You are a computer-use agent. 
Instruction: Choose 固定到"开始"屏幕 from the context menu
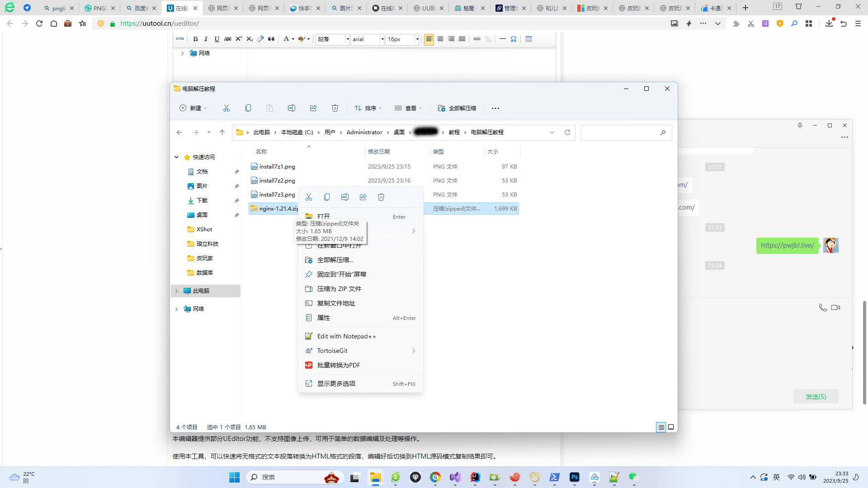coord(361,274)
